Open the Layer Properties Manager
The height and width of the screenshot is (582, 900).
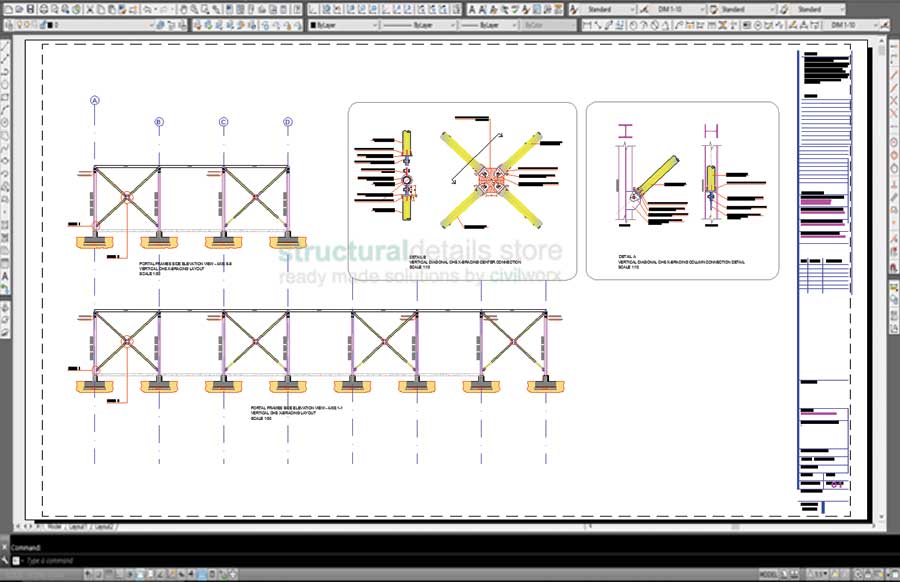point(10,23)
